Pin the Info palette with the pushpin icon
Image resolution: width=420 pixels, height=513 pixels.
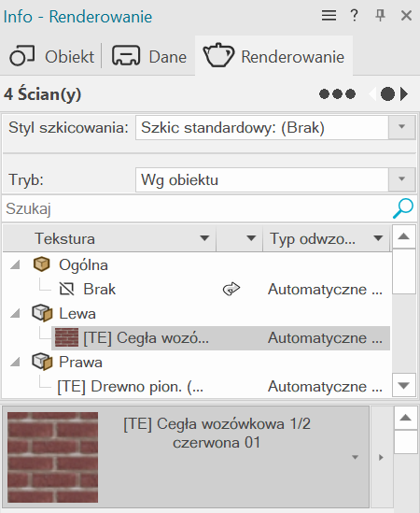click(380, 15)
